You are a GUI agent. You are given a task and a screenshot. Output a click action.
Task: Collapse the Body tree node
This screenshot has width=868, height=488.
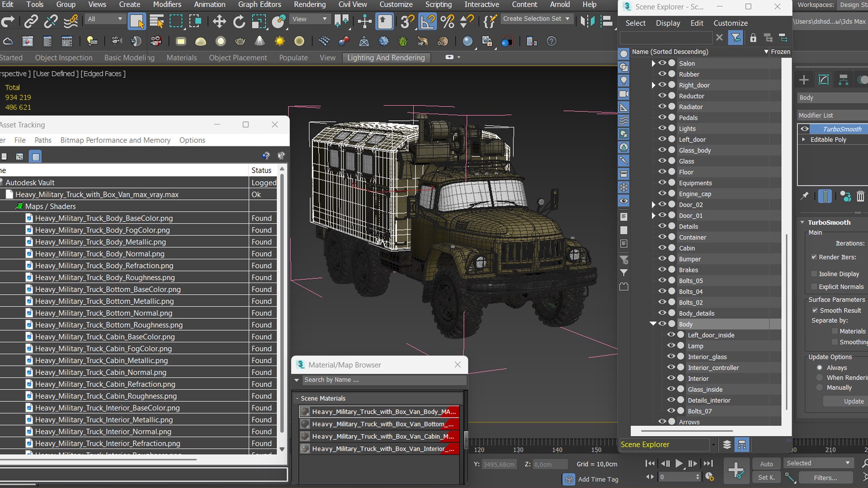coord(653,324)
